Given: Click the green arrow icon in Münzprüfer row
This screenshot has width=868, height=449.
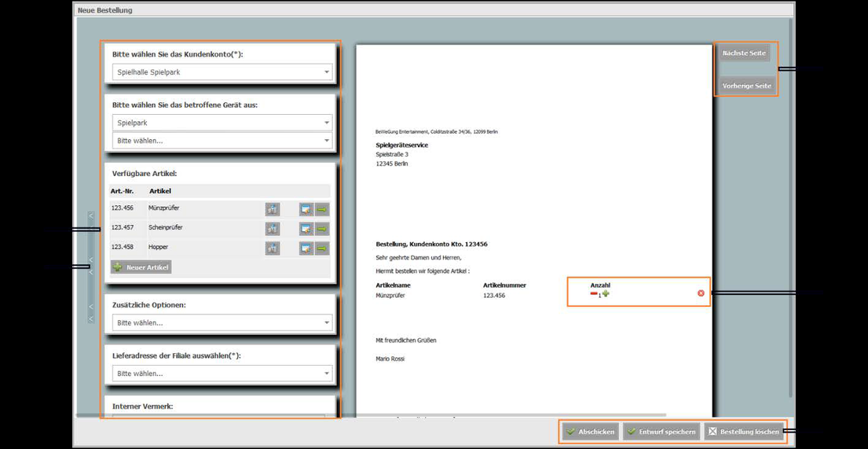Looking at the screenshot, I should pos(322,209).
